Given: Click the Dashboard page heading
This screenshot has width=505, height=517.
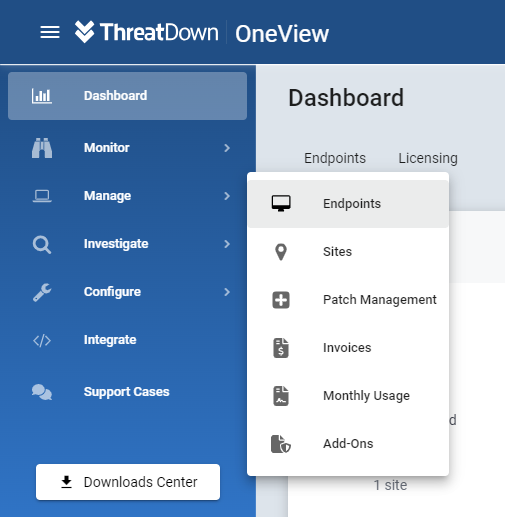Looking at the screenshot, I should pos(346,98).
